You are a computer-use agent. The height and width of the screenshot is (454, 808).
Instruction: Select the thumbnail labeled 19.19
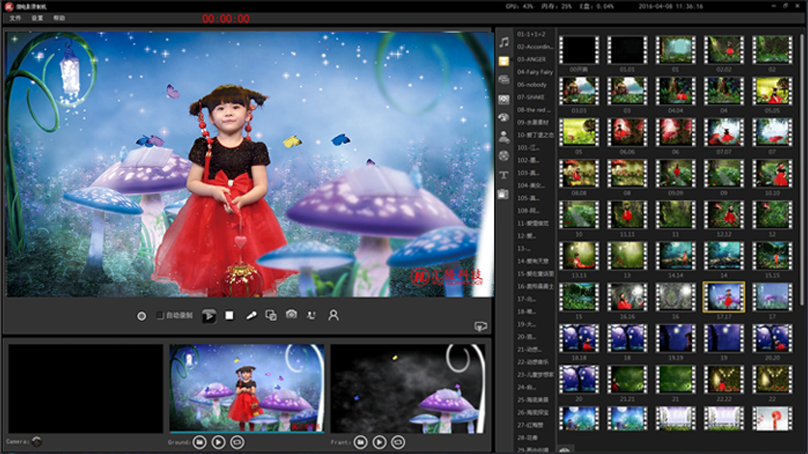(x=676, y=339)
